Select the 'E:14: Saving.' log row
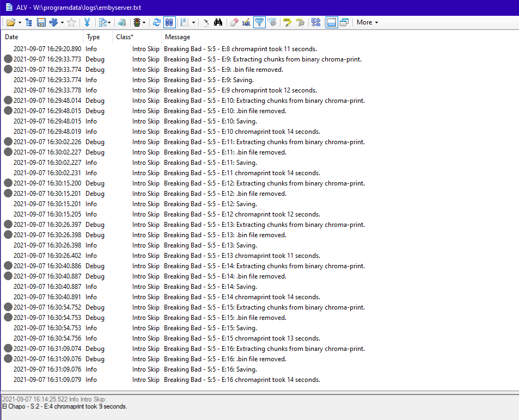519x420 pixels. click(259, 287)
